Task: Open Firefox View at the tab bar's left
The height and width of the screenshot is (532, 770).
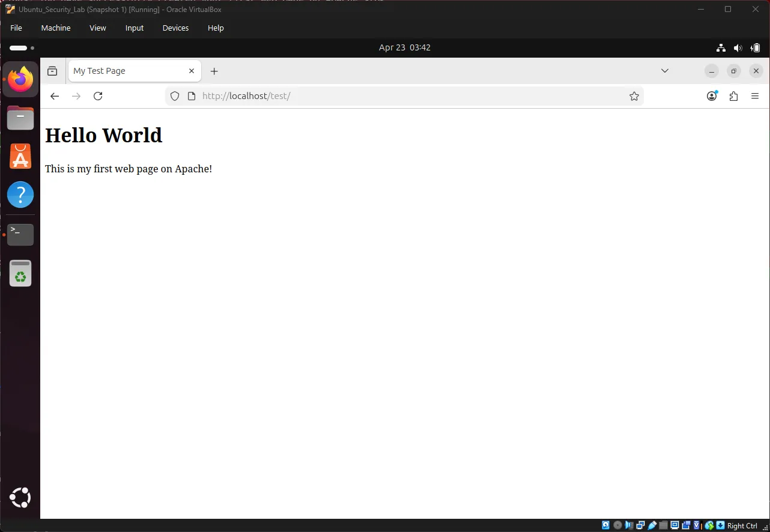Action: [52, 71]
